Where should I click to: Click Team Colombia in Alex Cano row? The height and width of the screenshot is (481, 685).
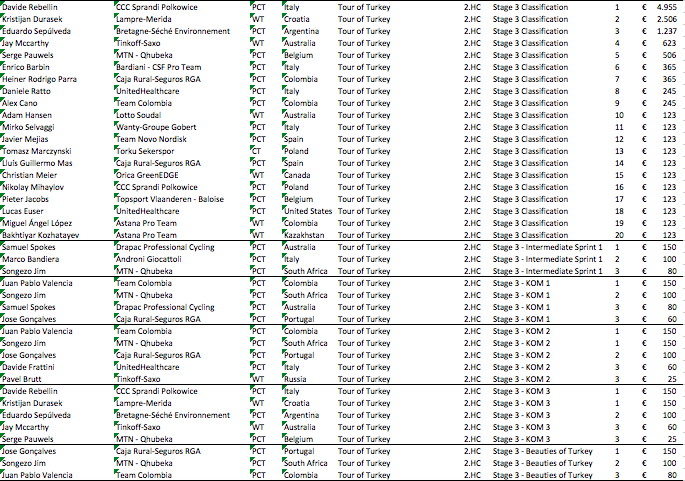[x=144, y=103]
